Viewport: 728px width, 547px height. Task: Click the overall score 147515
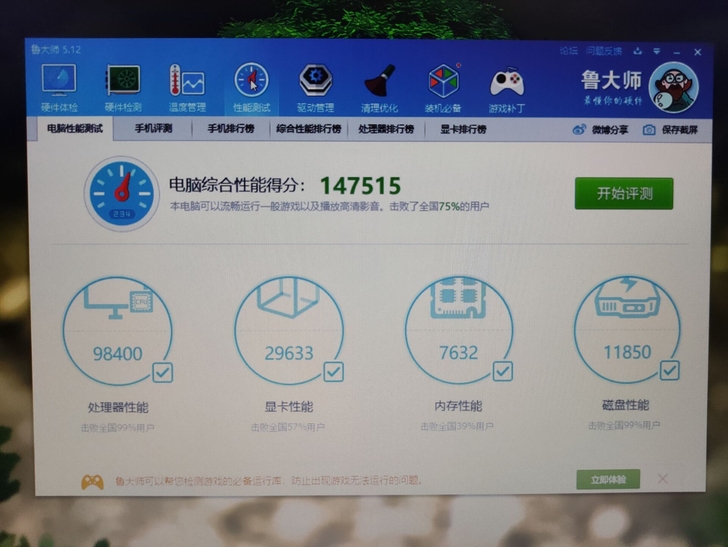point(360,186)
